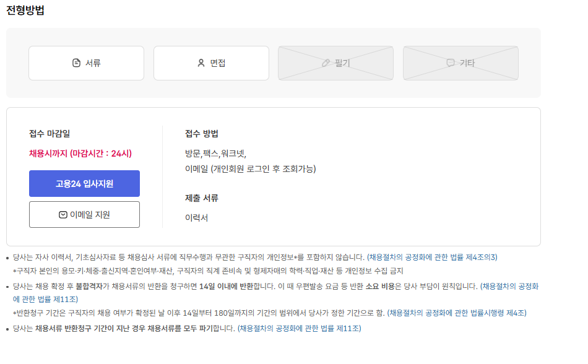Click the 접수 방법 heading

201,134
